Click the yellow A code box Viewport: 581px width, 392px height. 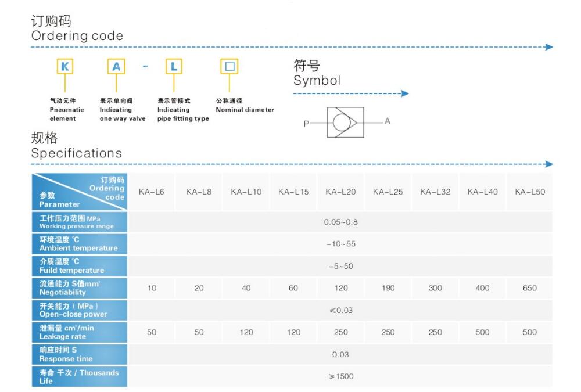[x=116, y=67]
